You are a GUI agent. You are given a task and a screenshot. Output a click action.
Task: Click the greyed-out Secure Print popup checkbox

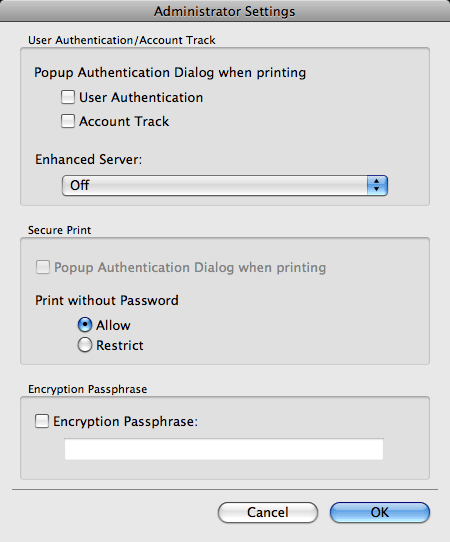(43, 267)
